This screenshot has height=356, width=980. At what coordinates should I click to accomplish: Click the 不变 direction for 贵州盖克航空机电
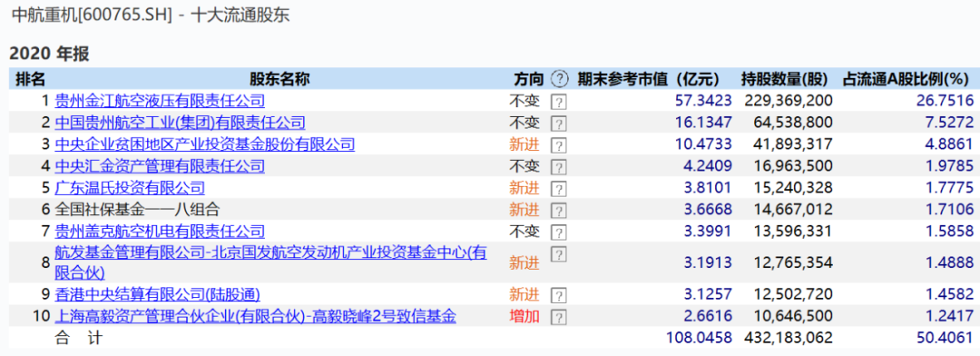coord(524,231)
